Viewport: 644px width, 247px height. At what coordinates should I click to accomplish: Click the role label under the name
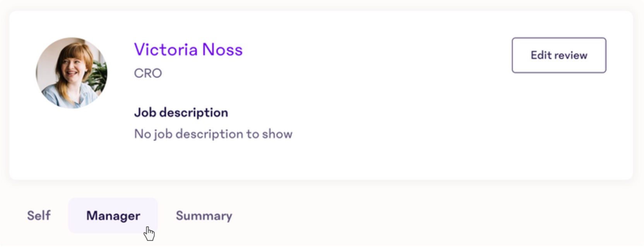(148, 73)
